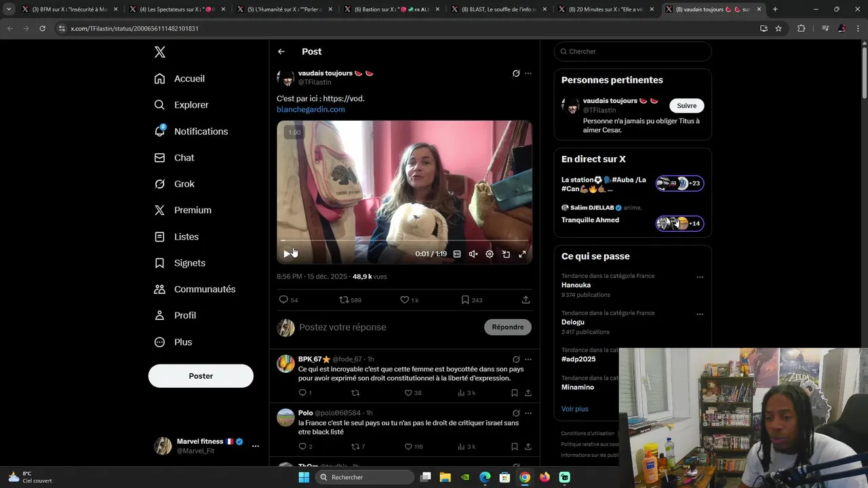The height and width of the screenshot is (488, 868).
Task: Open Signets bookmarks page
Action: click(x=180, y=263)
